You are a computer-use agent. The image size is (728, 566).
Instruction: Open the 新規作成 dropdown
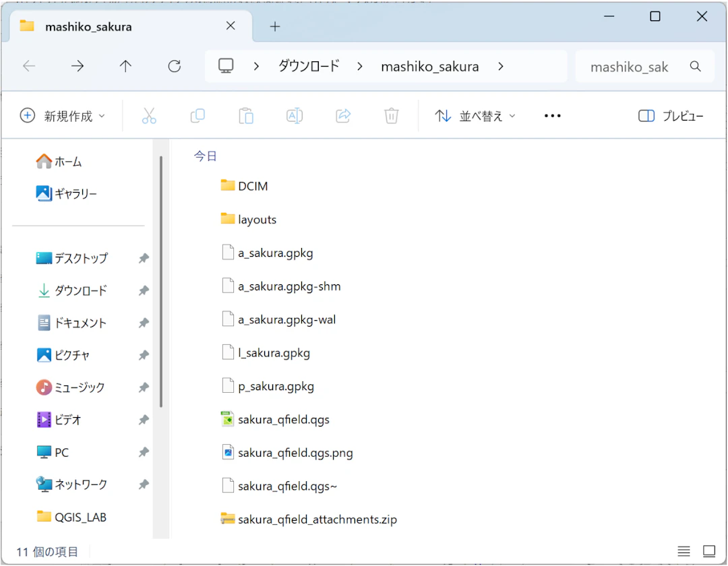pos(63,115)
